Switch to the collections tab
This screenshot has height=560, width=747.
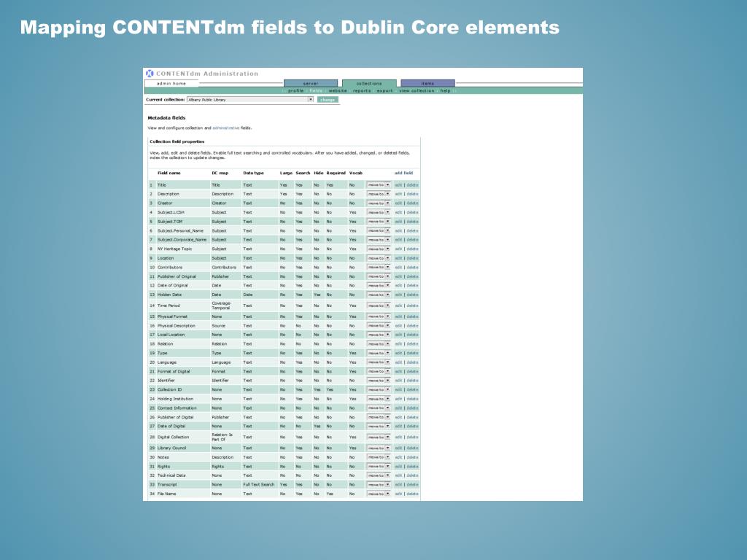pyautogui.click(x=369, y=83)
